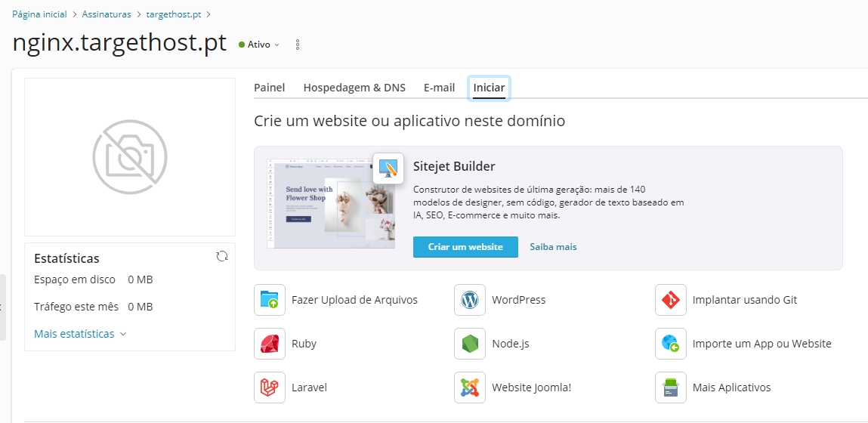
Task: Open the Ativo status dropdown
Action: pyautogui.click(x=259, y=45)
